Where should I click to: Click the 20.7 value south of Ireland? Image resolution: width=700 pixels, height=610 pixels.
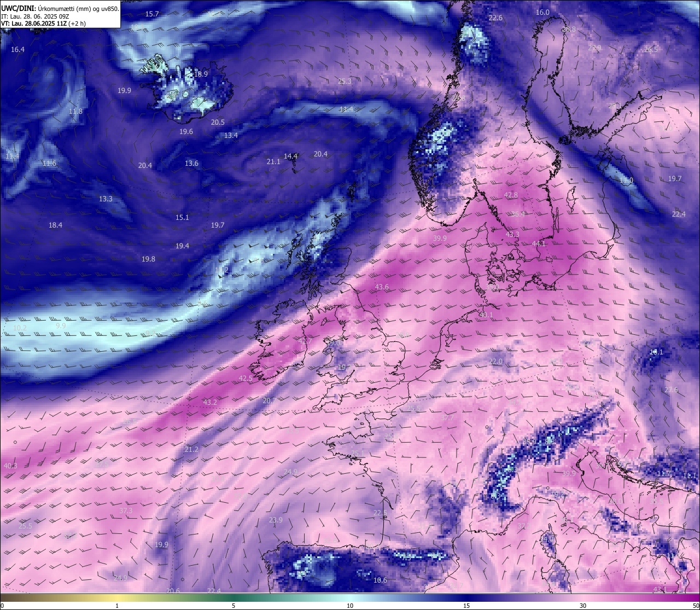[270, 401]
